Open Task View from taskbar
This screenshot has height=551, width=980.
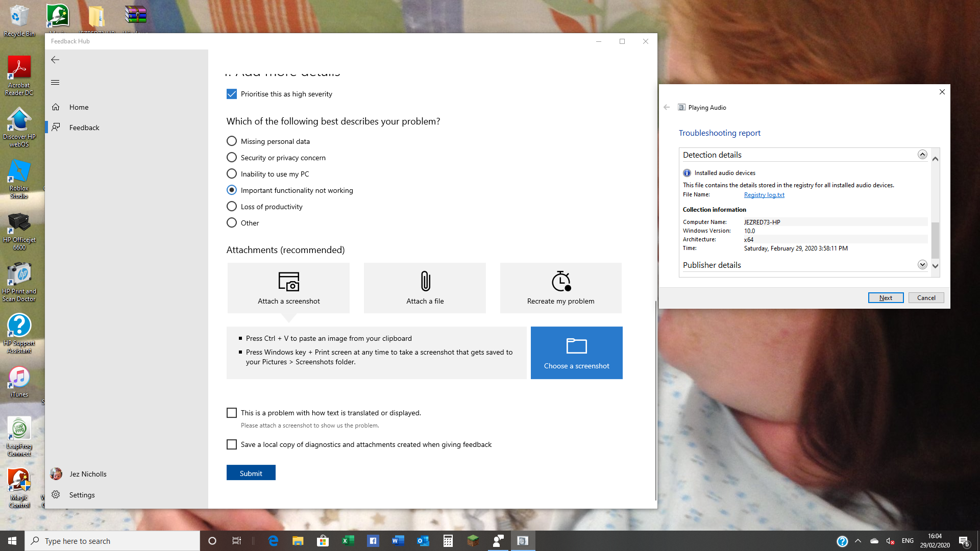click(x=237, y=541)
